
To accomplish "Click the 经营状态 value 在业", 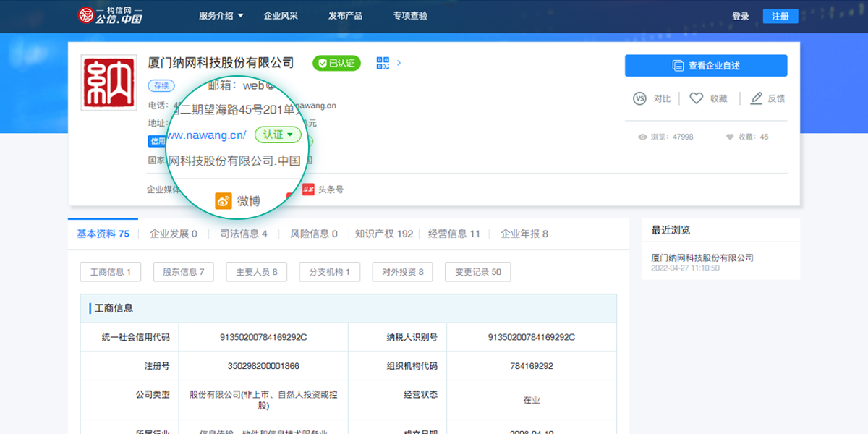I will pyautogui.click(x=532, y=400).
